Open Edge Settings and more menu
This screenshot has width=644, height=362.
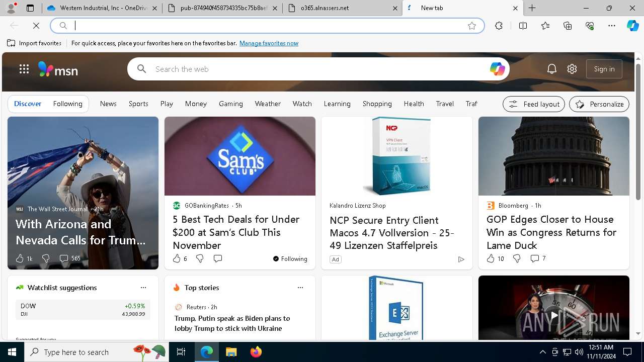612,26
